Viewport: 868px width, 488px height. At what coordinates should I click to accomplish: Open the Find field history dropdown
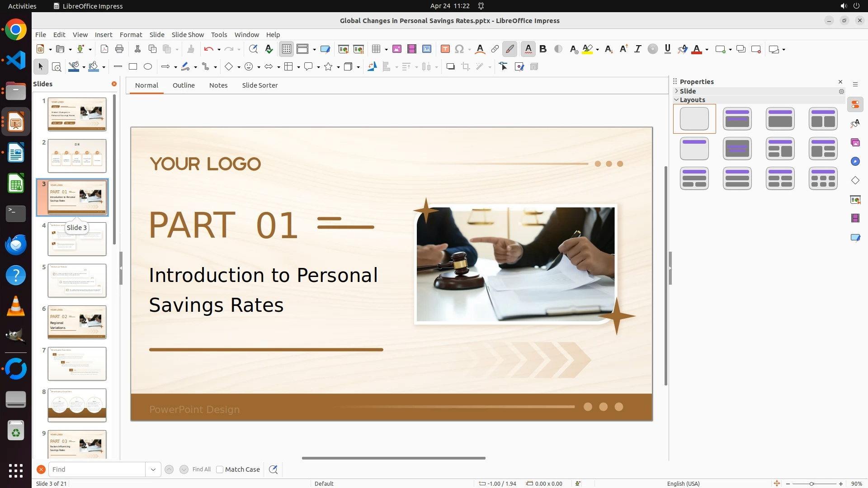point(153,469)
